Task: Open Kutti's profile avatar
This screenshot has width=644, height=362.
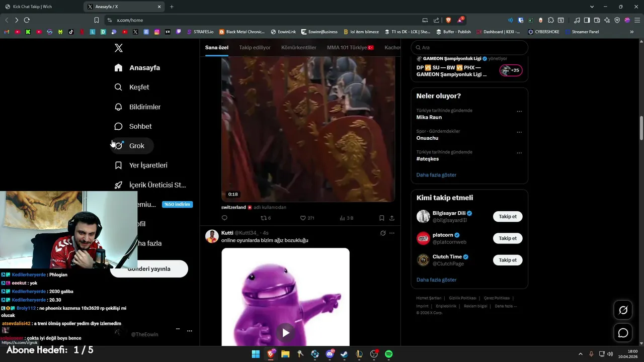Action: point(212,236)
